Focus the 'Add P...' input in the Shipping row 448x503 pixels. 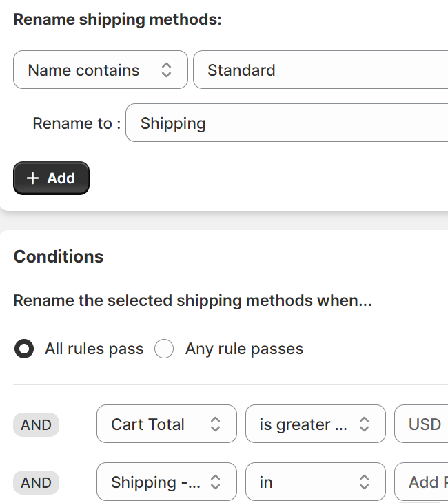pos(422,482)
